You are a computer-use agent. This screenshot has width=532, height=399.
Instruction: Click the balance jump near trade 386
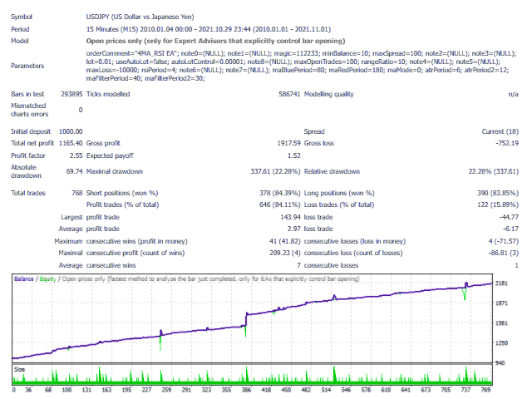click(246, 320)
